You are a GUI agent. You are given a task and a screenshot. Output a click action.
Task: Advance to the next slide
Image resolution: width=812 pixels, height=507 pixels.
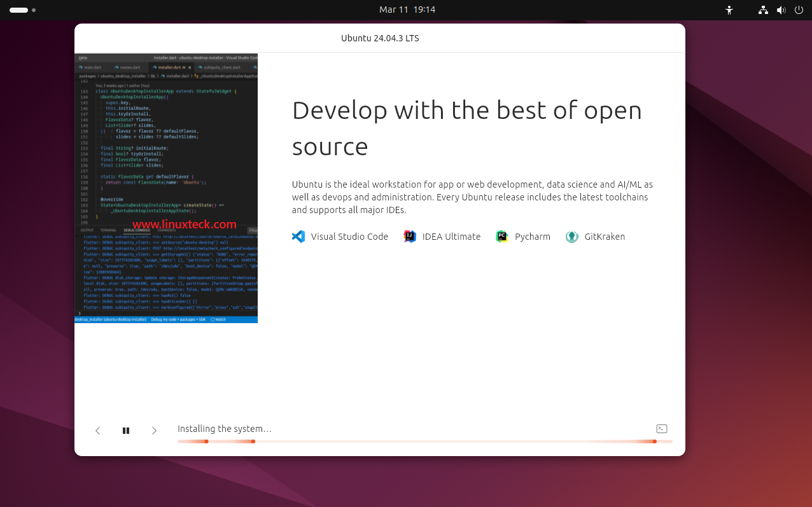point(154,430)
